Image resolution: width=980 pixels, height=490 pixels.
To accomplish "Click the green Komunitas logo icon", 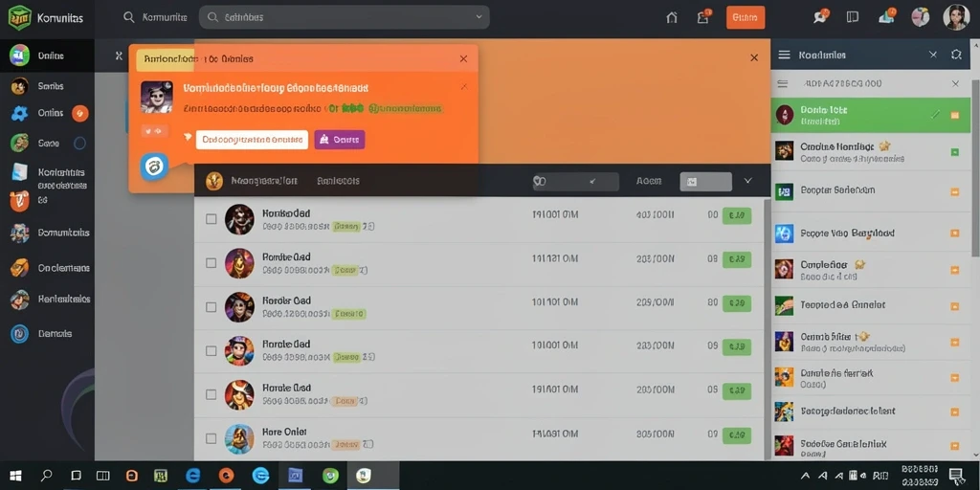I will (x=19, y=17).
